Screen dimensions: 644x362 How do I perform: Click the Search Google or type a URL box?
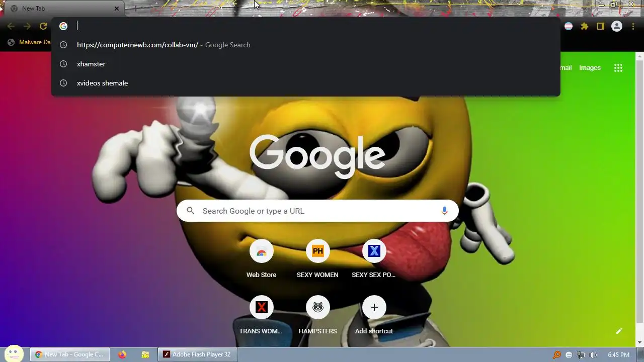point(317,211)
